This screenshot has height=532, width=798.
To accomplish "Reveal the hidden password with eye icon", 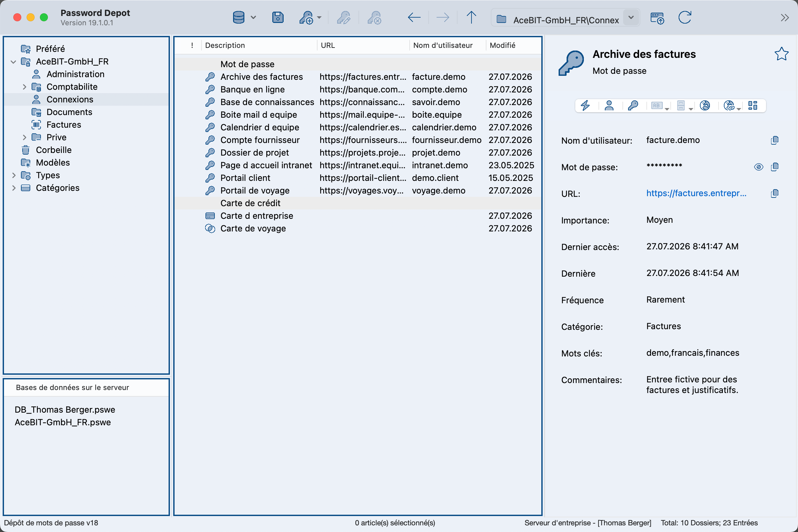I will point(759,167).
